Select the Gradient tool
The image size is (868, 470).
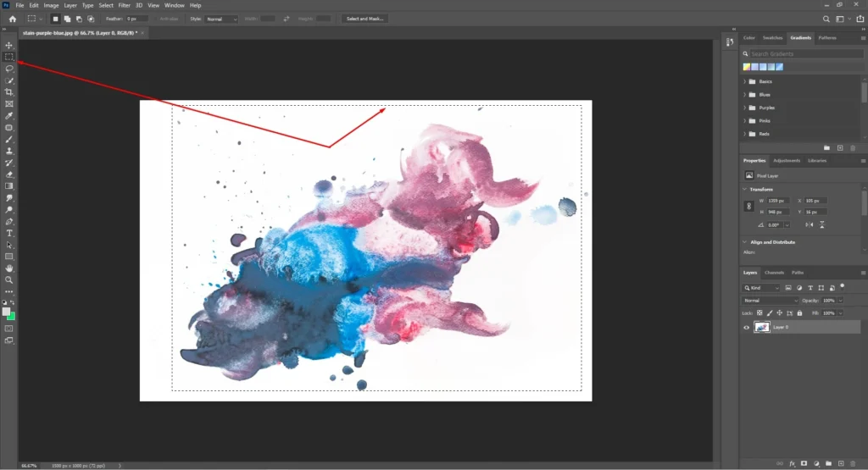[x=8, y=186]
